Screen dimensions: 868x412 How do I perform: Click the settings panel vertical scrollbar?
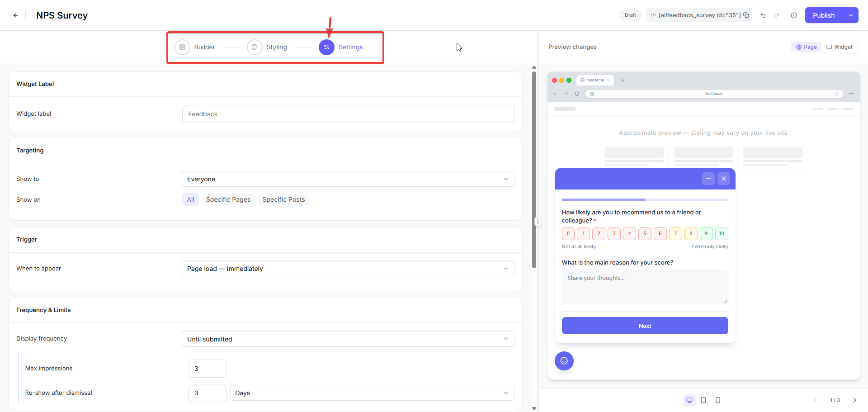(x=534, y=170)
